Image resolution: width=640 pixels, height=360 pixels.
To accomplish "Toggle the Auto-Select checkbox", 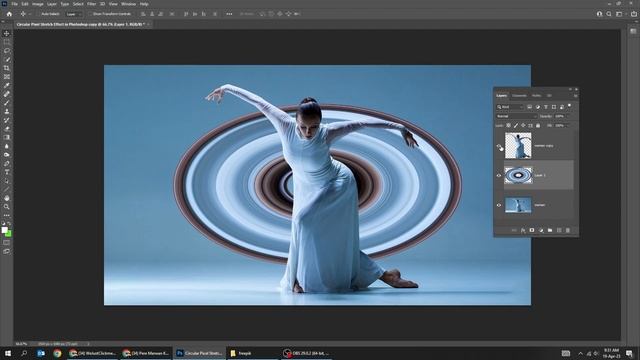I will (38, 14).
